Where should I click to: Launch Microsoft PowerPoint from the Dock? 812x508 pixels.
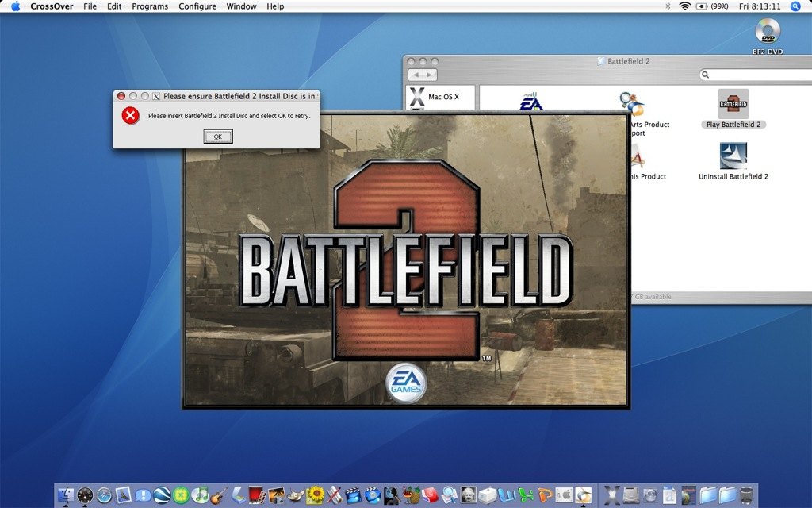[x=545, y=495]
